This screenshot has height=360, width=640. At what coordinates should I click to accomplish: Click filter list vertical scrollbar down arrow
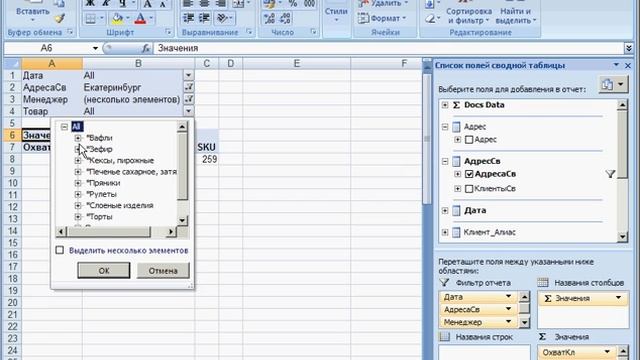click(x=182, y=220)
